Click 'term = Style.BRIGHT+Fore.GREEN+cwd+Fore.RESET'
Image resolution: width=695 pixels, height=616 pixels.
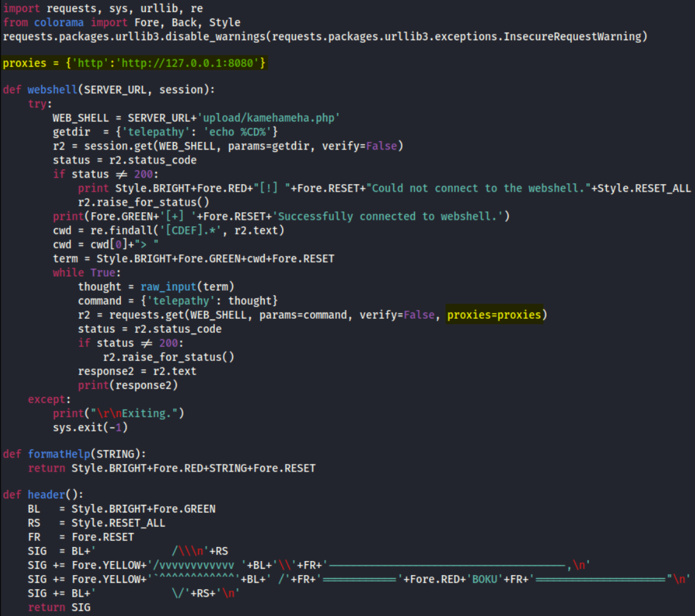[194, 259]
